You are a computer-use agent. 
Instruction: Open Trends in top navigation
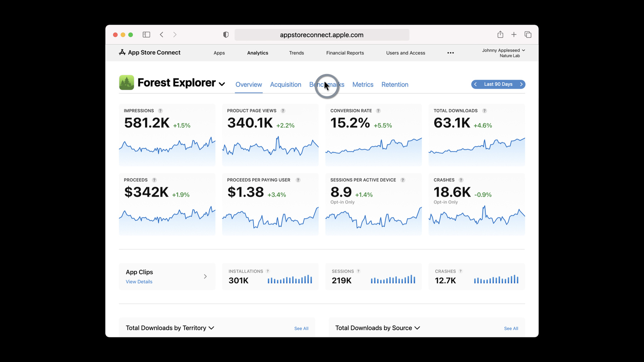tap(297, 53)
